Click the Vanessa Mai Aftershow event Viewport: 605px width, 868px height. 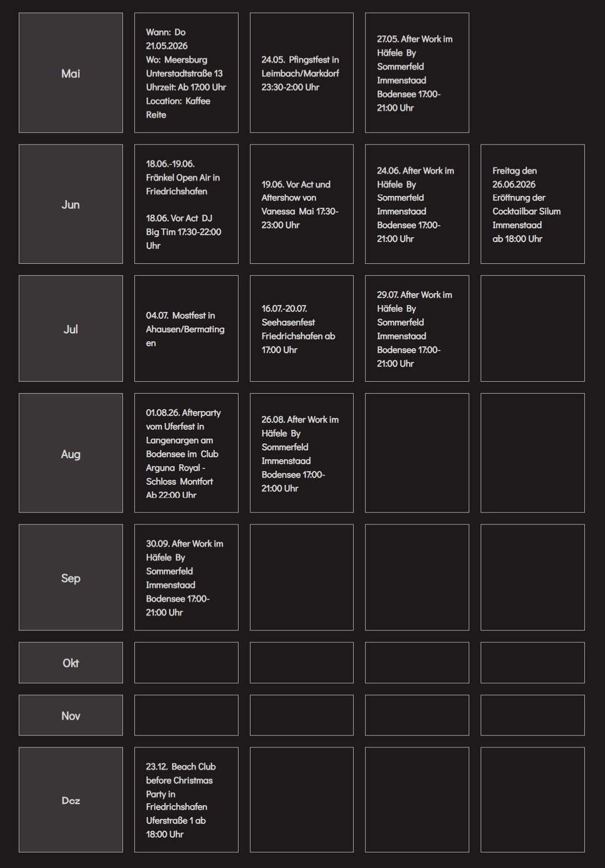301,204
